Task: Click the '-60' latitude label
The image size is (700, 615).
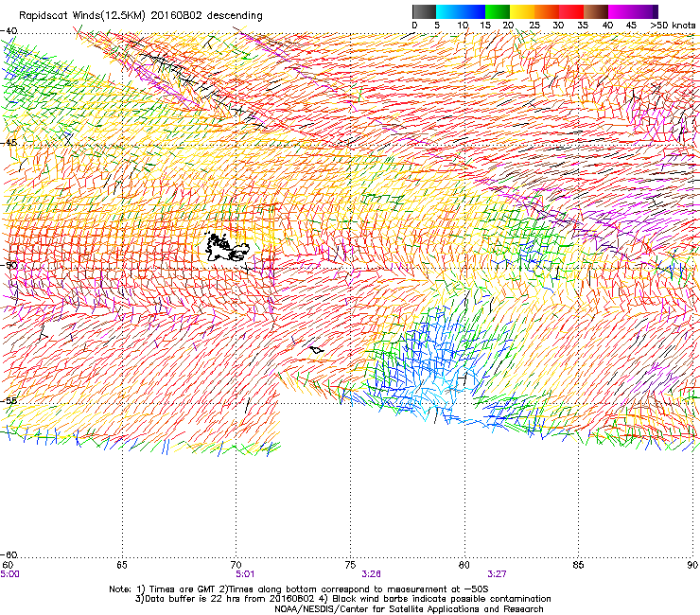Action: coord(9,554)
